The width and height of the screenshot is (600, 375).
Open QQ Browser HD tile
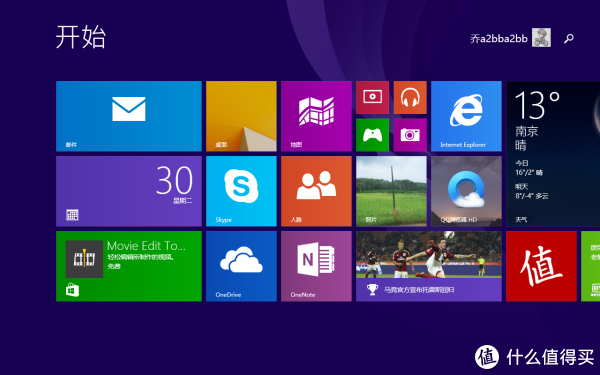click(x=466, y=191)
